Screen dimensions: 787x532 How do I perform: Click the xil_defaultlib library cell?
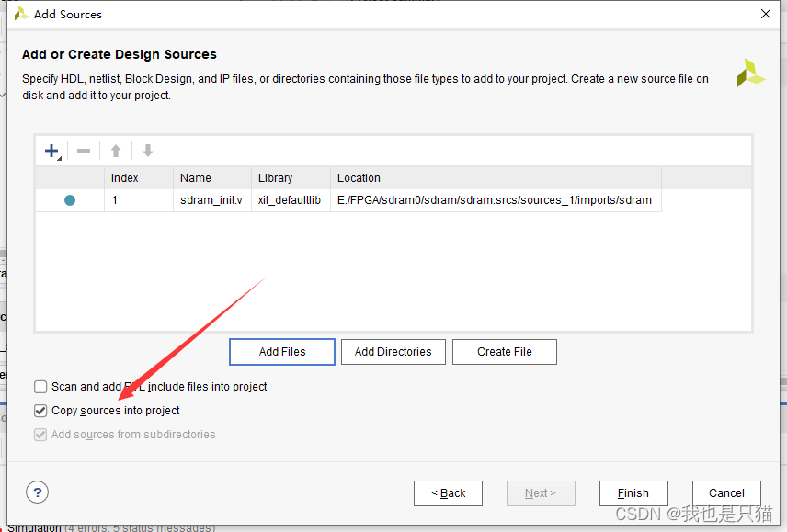pyautogui.click(x=291, y=200)
